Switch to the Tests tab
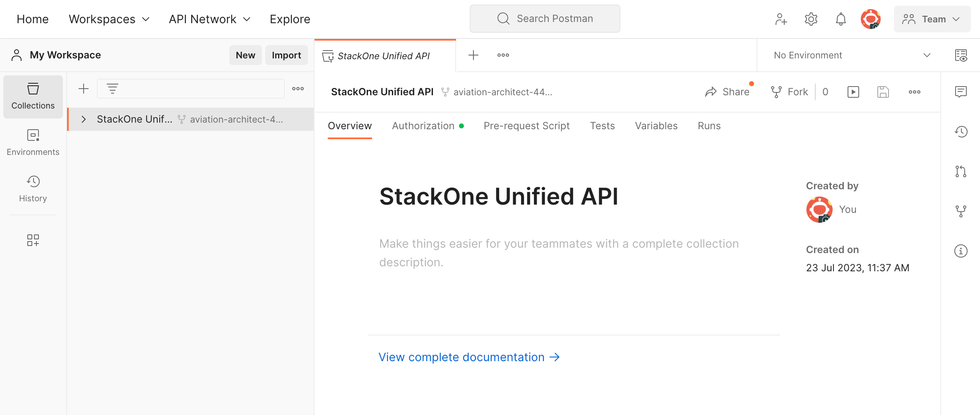Screen dimensions: 980x415 pyautogui.click(x=603, y=126)
